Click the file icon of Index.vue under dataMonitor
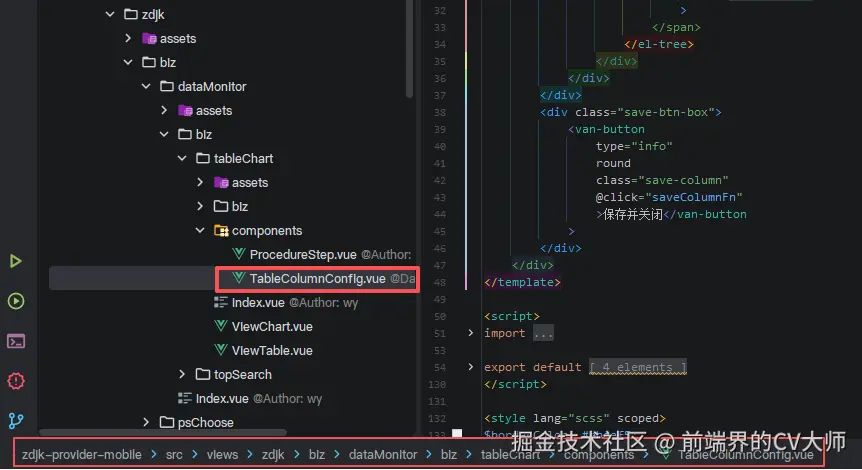This screenshot has height=470, width=862. point(185,398)
